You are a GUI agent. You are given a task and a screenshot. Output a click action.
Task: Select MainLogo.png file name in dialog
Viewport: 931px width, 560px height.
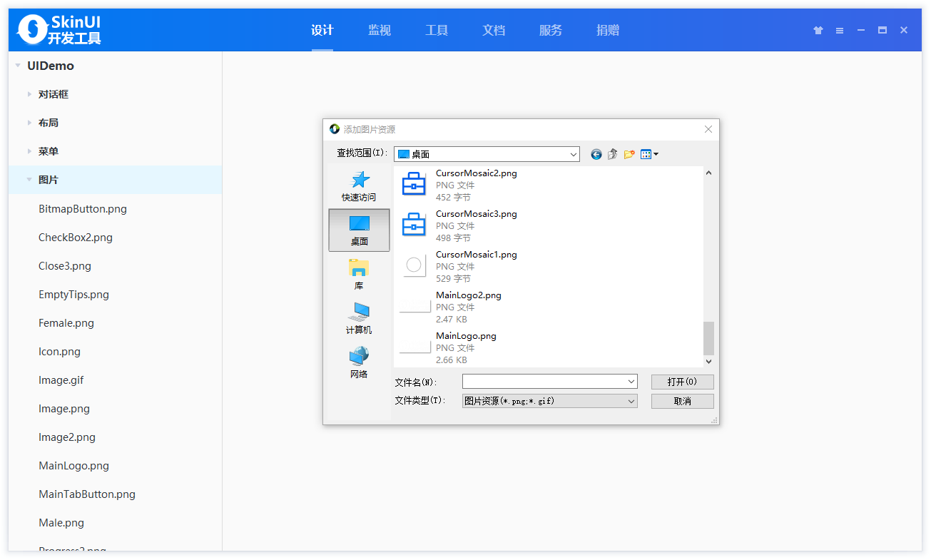466,336
